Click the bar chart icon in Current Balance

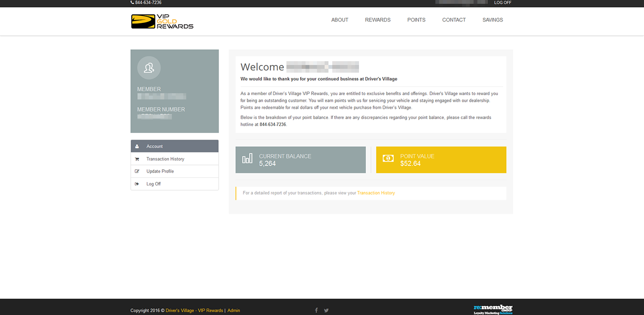[x=247, y=159]
